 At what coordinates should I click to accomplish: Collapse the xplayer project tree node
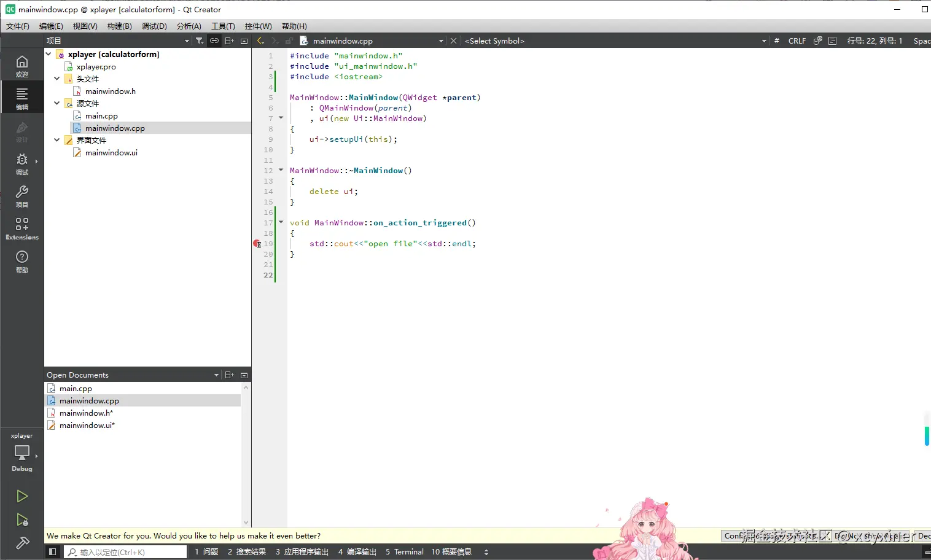click(49, 54)
